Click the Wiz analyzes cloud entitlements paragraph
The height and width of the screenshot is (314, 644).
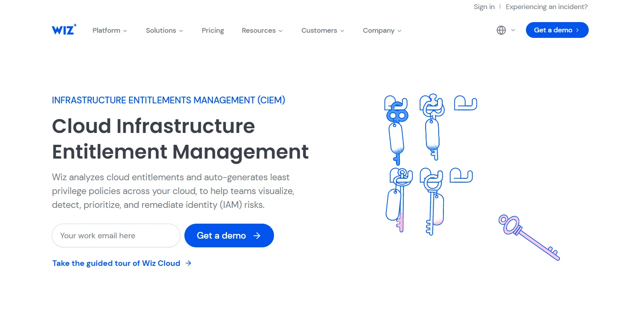(173, 191)
